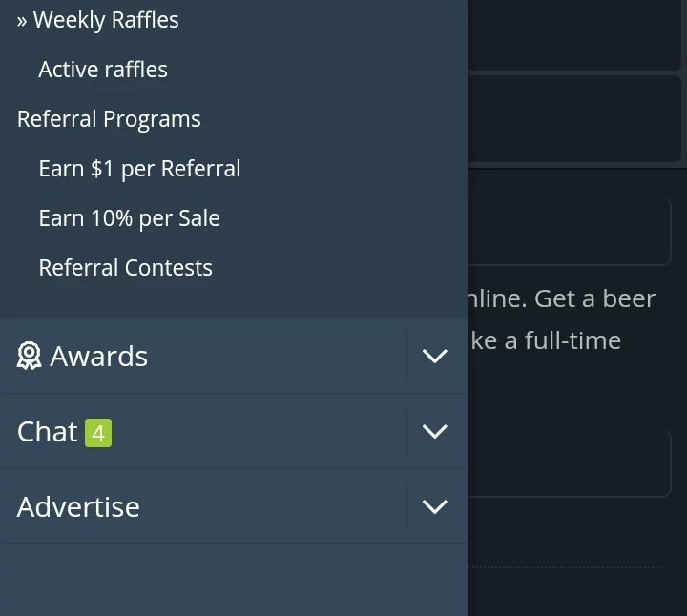Open the Earn $1 per Referral link

pos(139,169)
